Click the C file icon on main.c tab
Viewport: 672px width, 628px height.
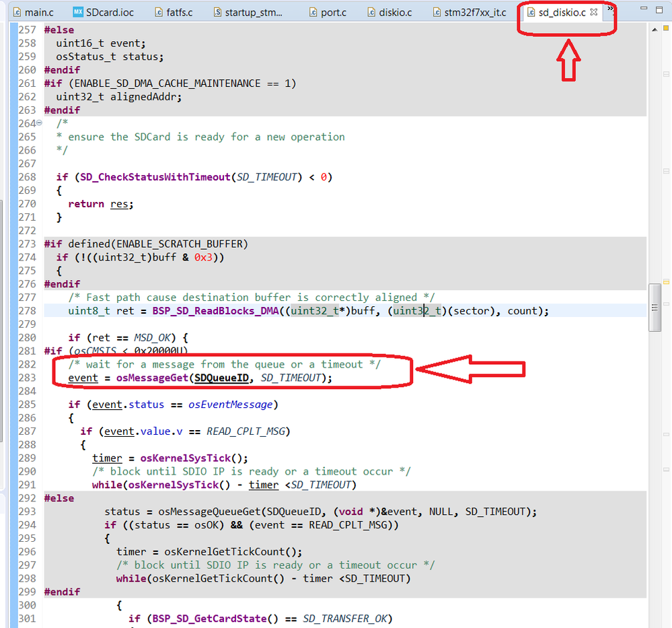click(17, 12)
